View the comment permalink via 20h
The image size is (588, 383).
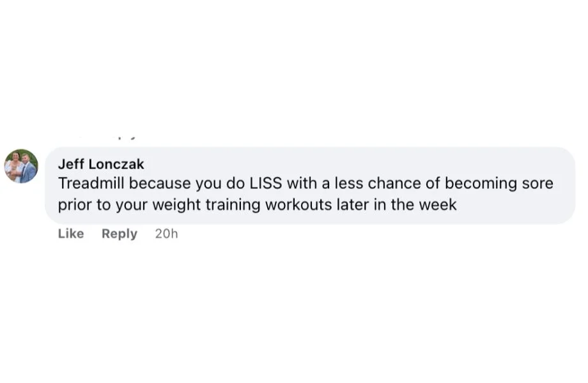(166, 234)
